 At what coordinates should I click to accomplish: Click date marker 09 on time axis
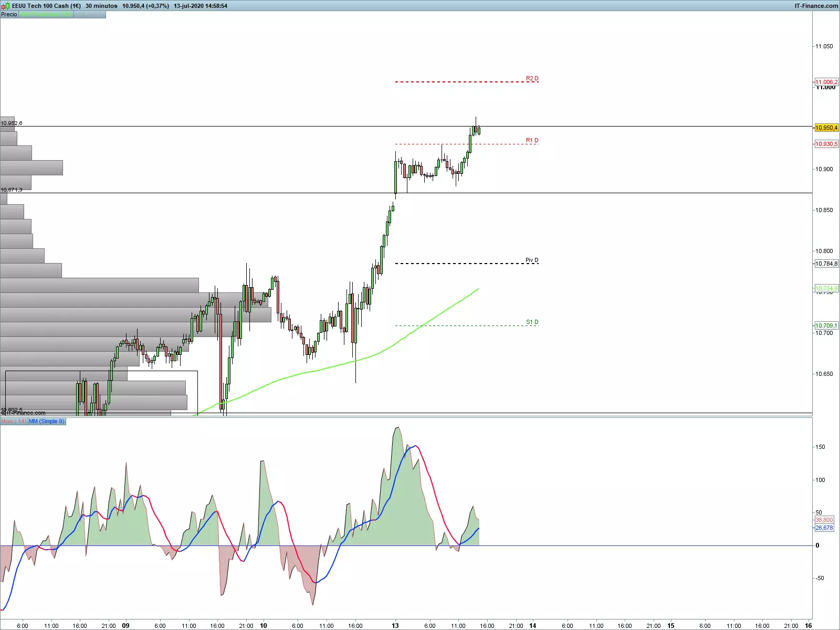point(125,625)
